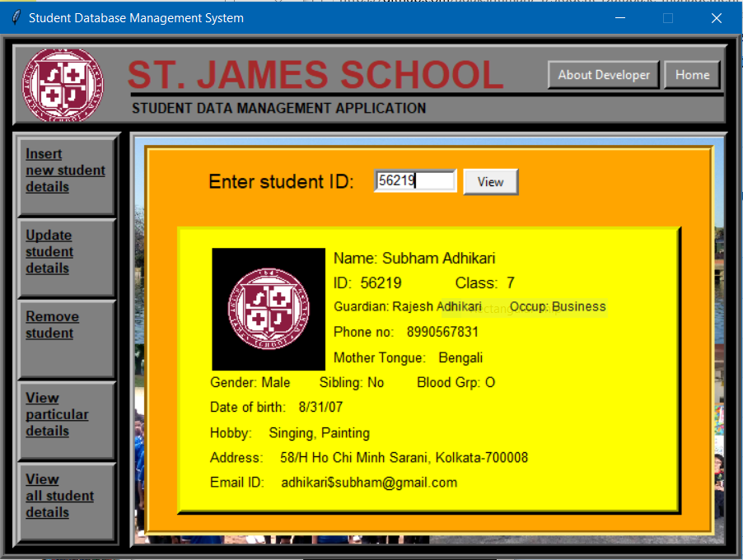Click the Mother Tongue Bengali text
Viewport: 743px width, 560px height.
[x=408, y=357]
